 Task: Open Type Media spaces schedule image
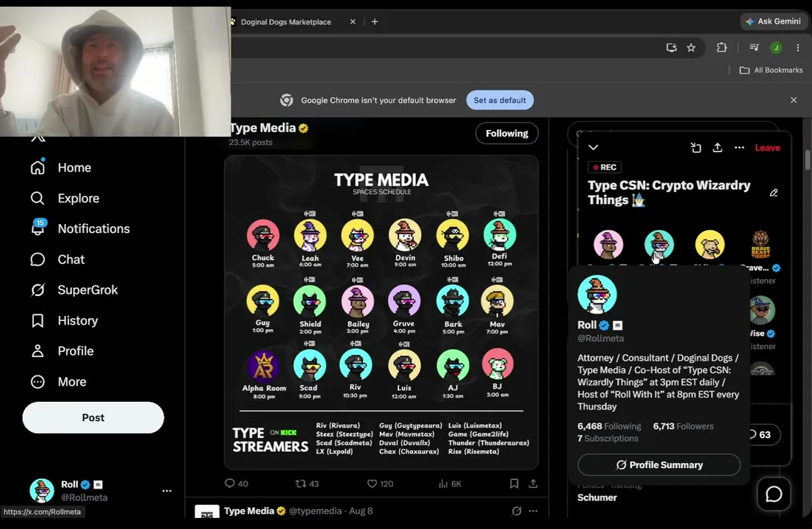pos(381,312)
